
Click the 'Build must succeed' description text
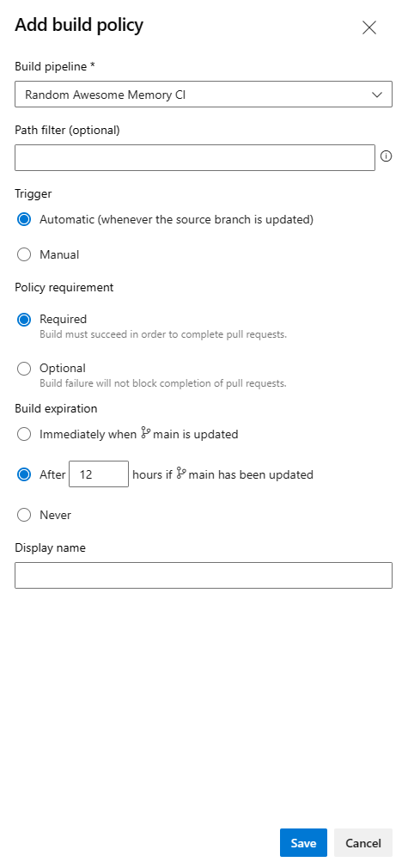pos(163,334)
